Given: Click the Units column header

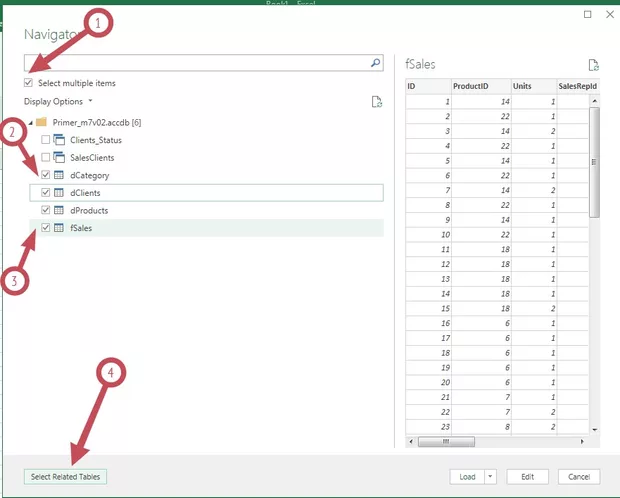Looking at the screenshot, I should (534, 86).
